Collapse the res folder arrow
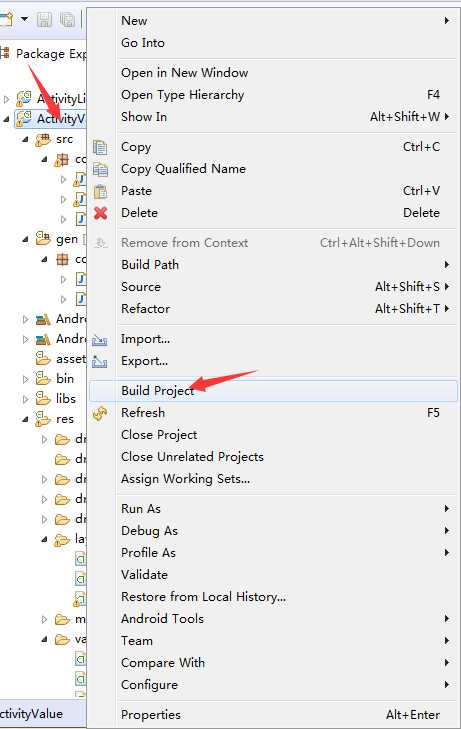The width and height of the screenshot is (461, 729). coord(26,419)
